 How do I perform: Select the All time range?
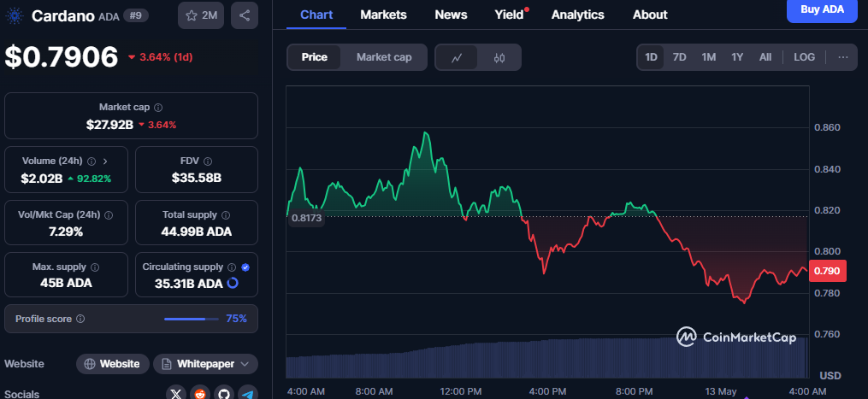coord(765,57)
